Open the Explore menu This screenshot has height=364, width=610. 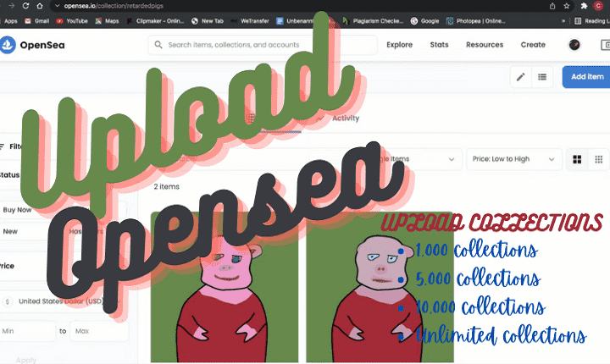click(x=400, y=45)
